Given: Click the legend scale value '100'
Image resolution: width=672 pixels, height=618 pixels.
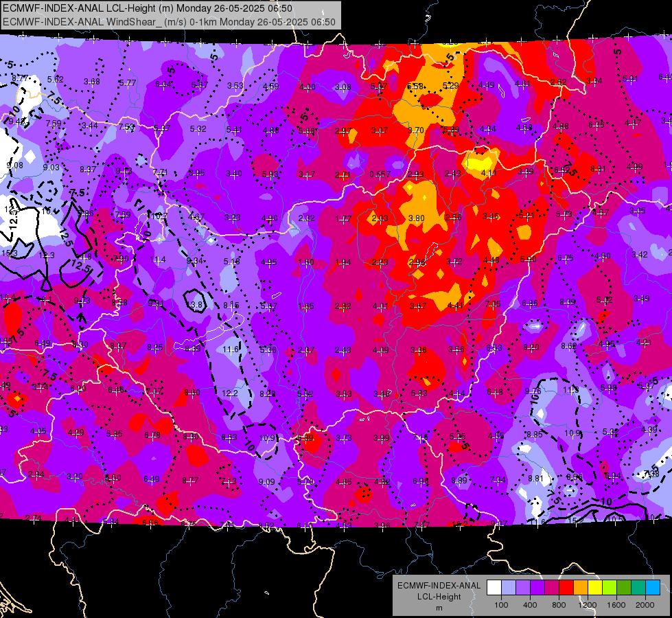Looking at the screenshot, I should (x=501, y=605).
